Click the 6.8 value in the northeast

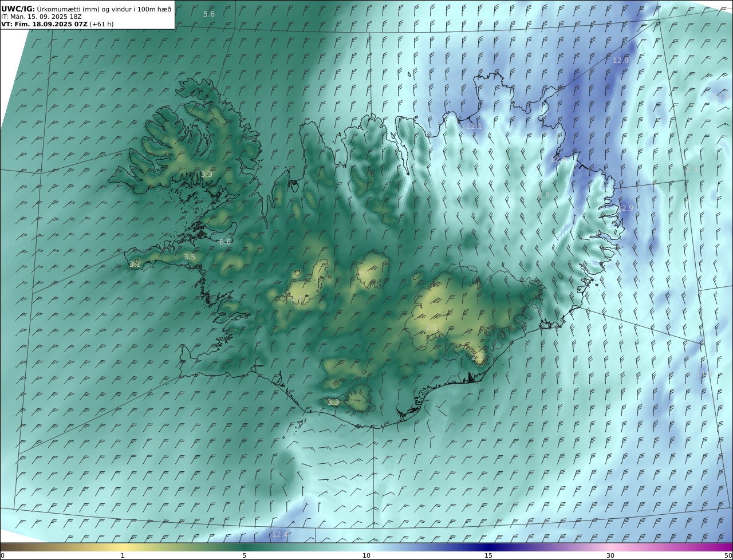click(544, 195)
